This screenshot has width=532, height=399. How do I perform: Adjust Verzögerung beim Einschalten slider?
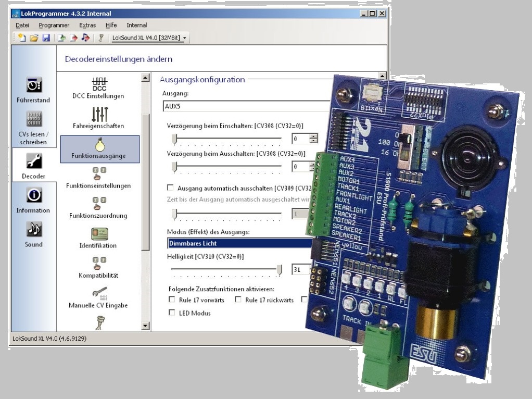[174, 139]
